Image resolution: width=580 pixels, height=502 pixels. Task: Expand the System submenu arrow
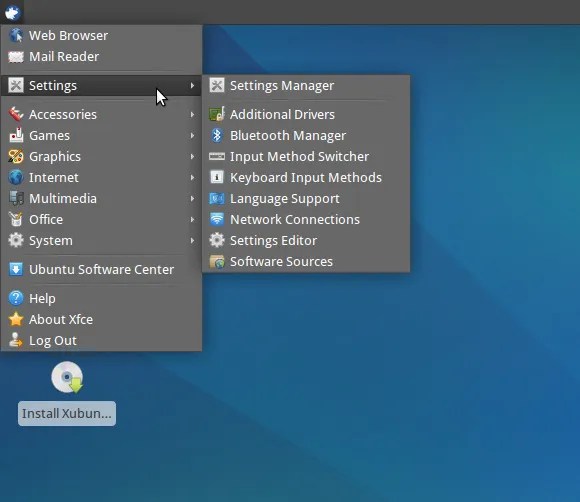pos(192,240)
